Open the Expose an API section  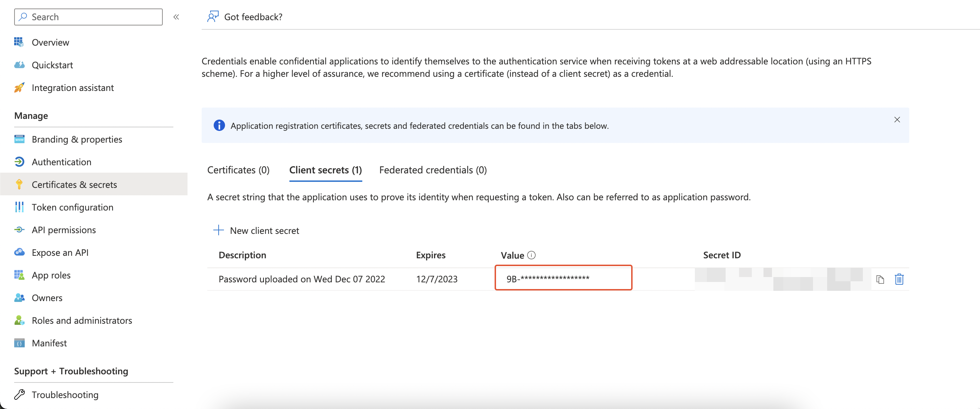[x=60, y=252]
